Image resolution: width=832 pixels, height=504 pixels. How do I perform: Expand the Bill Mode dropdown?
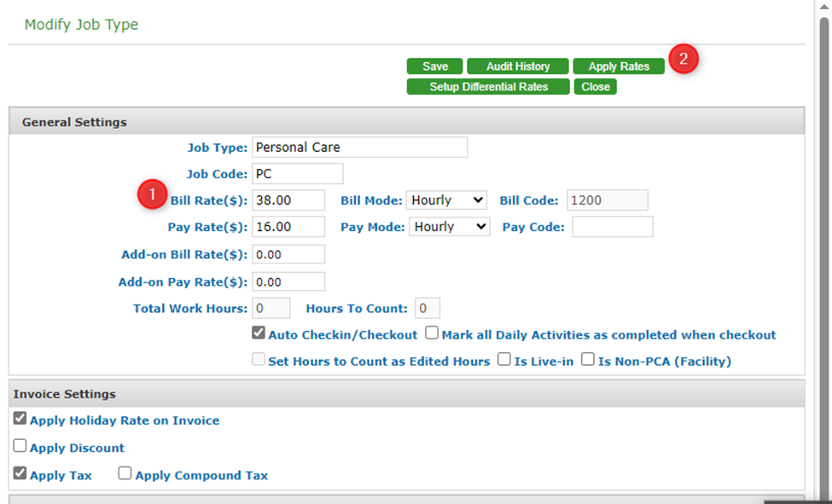tap(445, 200)
